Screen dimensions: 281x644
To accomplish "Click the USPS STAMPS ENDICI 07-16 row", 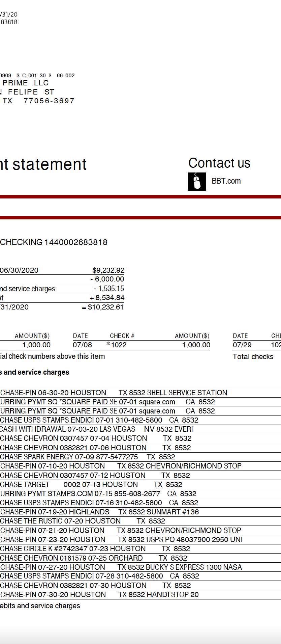I will (140, 503).
